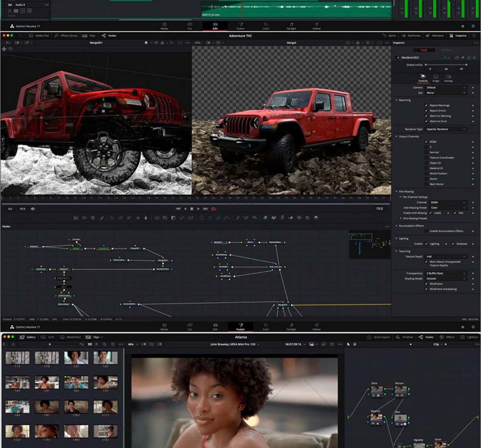481x448 pixels.
Task: Toggle the Inspector panel
Action: 458,36
